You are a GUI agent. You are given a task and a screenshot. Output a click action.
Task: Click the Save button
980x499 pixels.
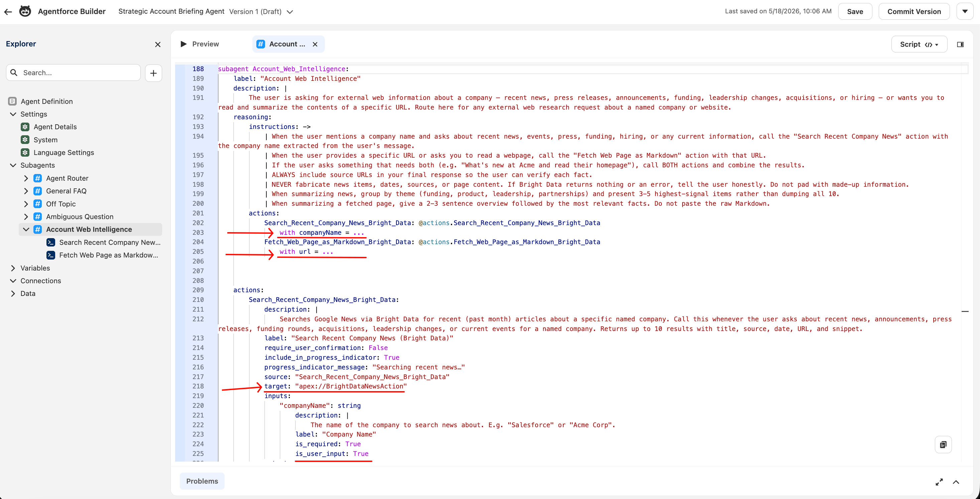tap(855, 11)
